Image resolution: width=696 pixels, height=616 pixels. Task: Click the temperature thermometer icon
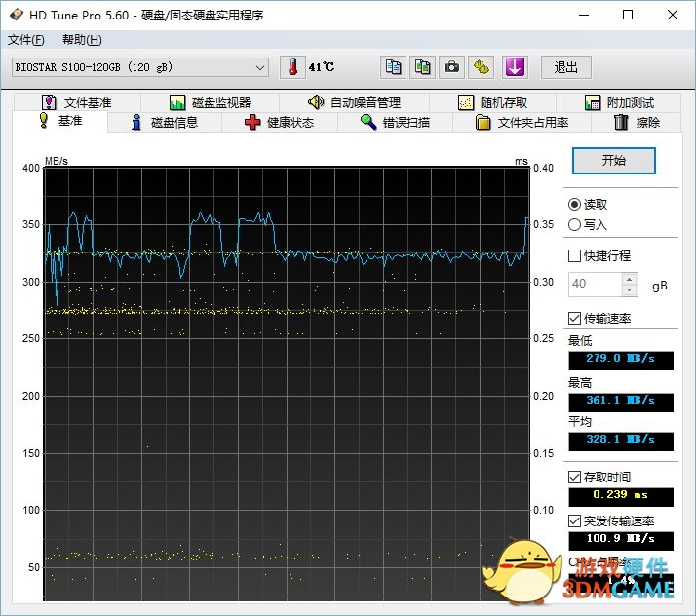click(x=292, y=67)
